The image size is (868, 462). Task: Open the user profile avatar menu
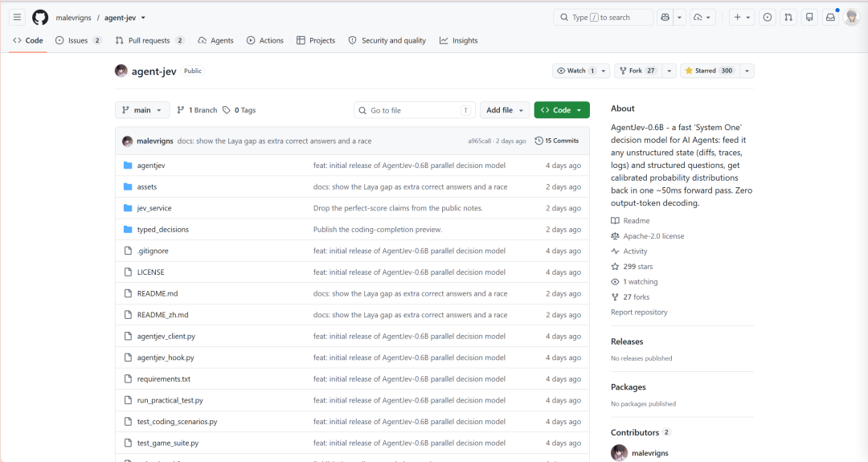pos(852,17)
